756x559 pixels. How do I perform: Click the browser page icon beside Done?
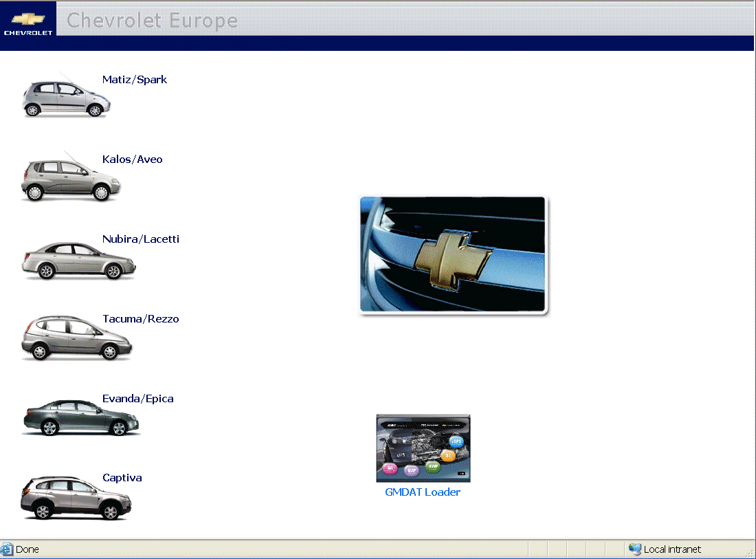[x=8, y=549]
